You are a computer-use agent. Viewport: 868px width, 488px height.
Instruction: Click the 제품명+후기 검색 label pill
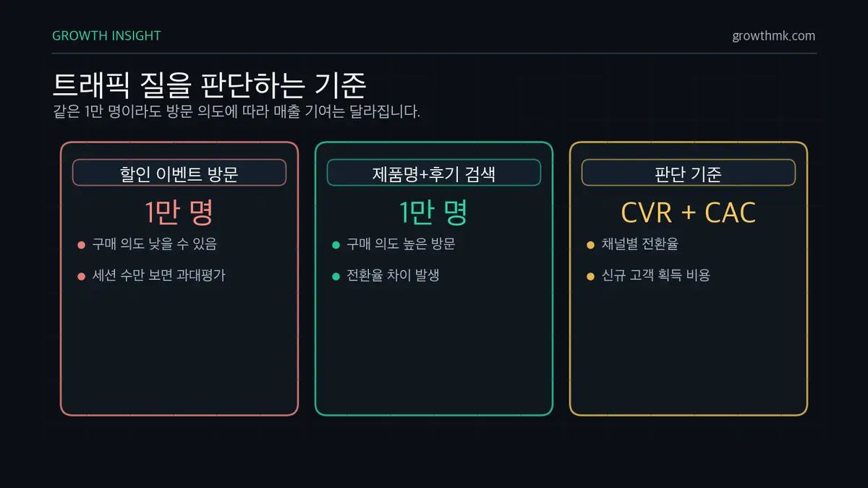click(434, 173)
